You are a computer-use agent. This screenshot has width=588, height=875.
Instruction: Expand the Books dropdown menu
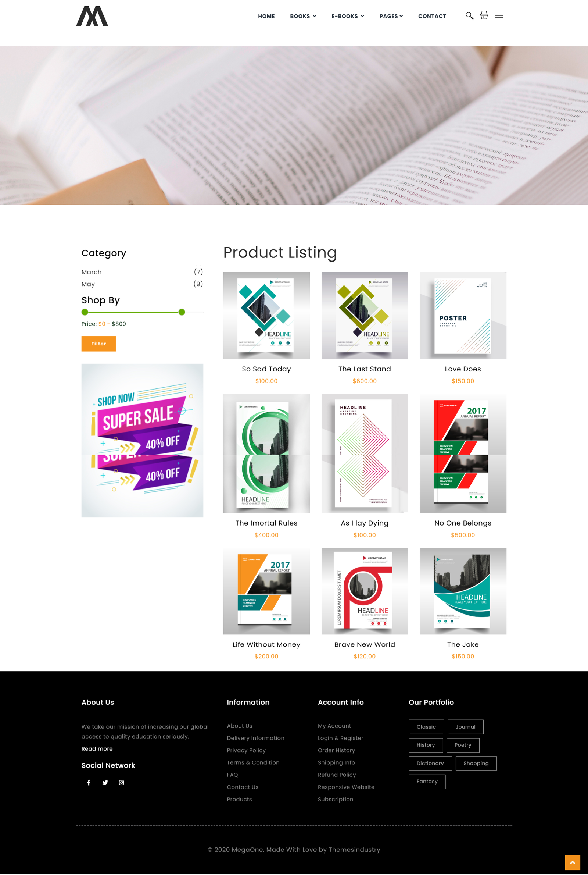click(303, 16)
